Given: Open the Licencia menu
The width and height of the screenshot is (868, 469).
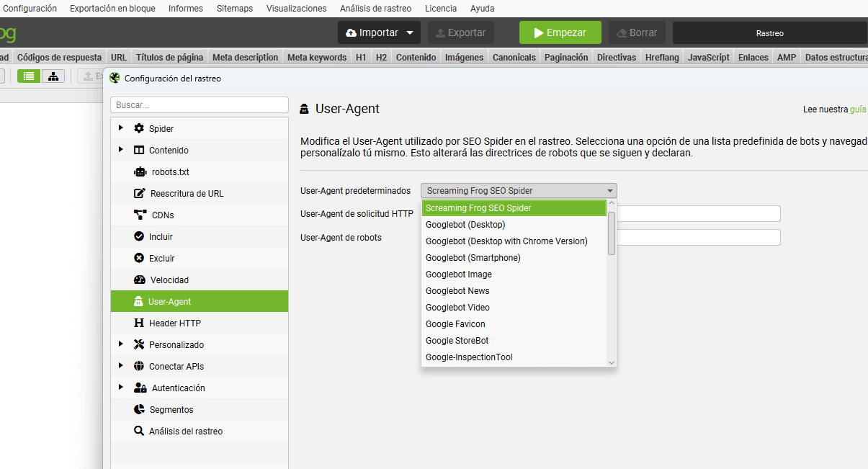Looking at the screenshot, I should (x=441, y=9).
